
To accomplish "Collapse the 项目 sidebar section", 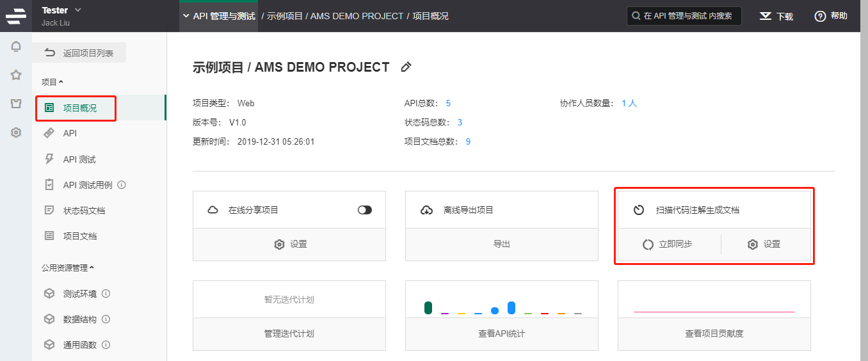I will 52,82.
